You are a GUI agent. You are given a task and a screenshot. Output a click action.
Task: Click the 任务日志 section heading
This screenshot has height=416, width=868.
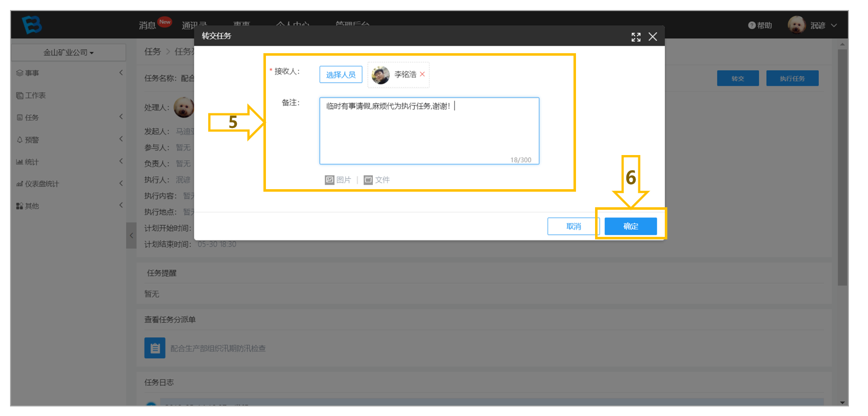(159, 382)
